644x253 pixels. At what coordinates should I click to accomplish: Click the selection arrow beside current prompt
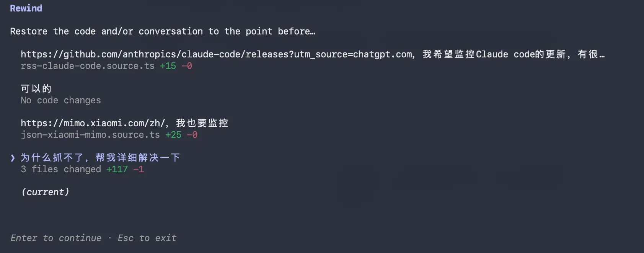13,158
